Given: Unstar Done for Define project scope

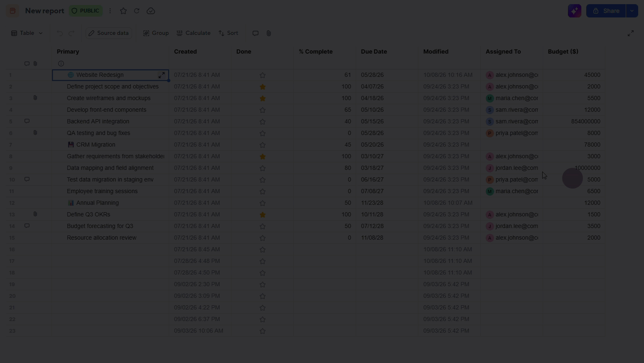Looking at the screenshot, I should pyautogui.click(x=263, y=87).
